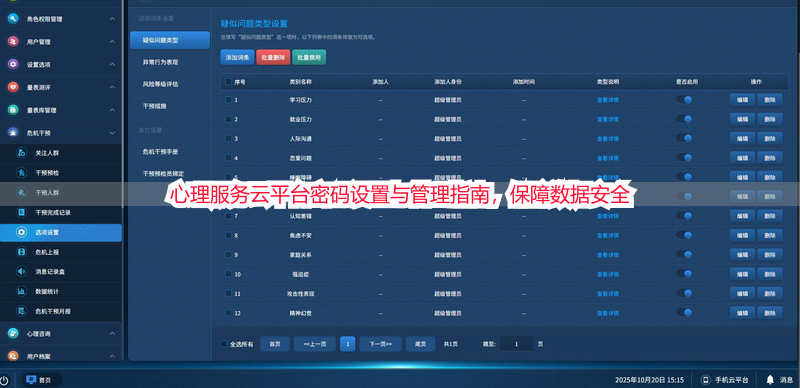Click 编辑 for row 1 学习压力
This screenshot has height=388, width=800.
pos(742,100)
